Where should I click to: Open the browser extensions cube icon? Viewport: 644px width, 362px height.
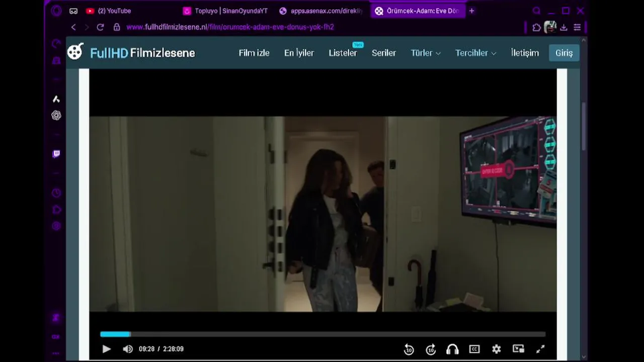(536, 27)
